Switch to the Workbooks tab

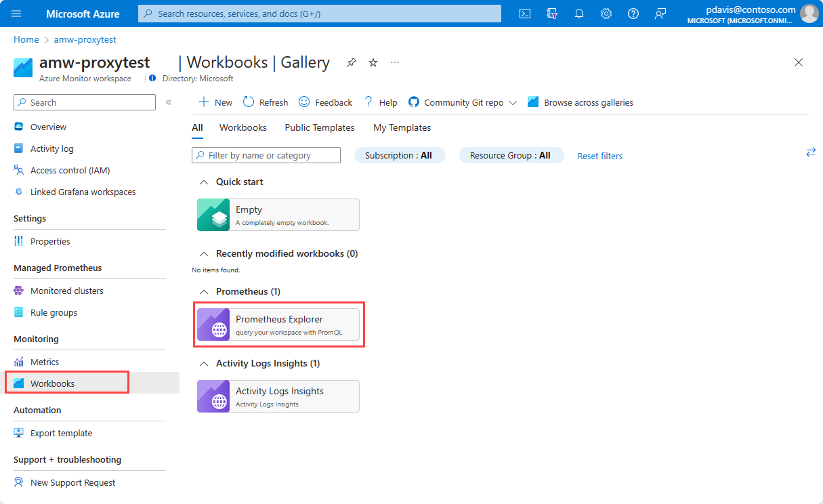pyautogui.click(x=243, y=127)
